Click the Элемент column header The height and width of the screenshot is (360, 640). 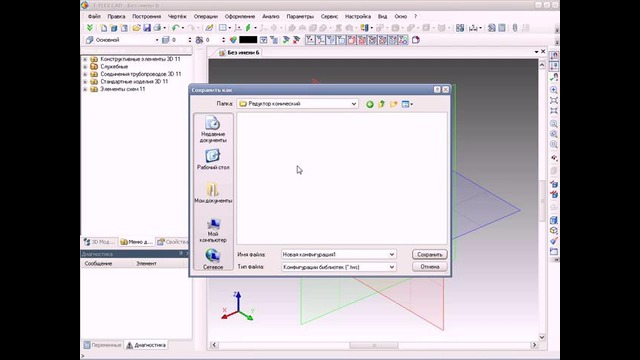click(x=146, y=264)
